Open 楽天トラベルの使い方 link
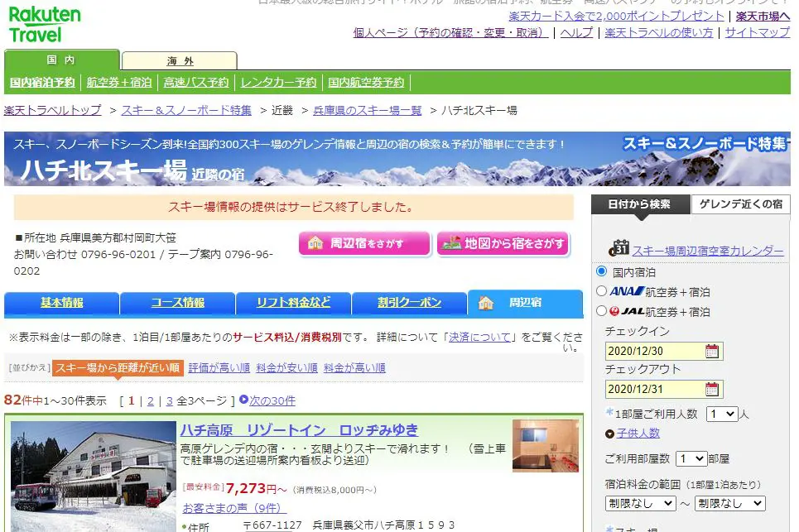 point(659,32)
